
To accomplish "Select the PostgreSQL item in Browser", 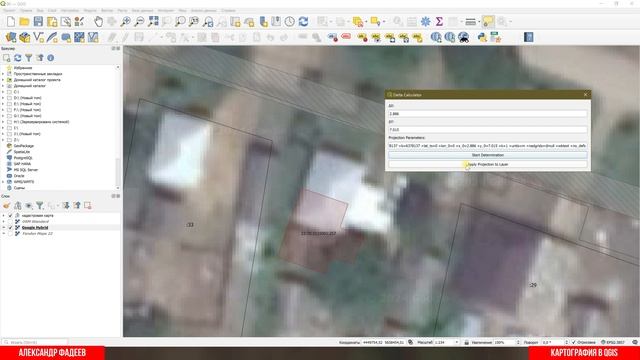I will tap(23, 158).
